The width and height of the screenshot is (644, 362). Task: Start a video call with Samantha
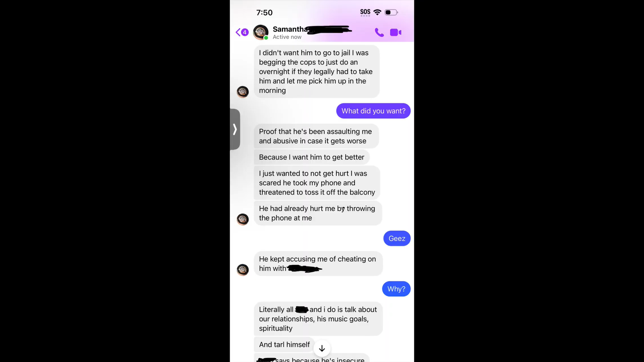pyautogui.click(x=396, y=32)
